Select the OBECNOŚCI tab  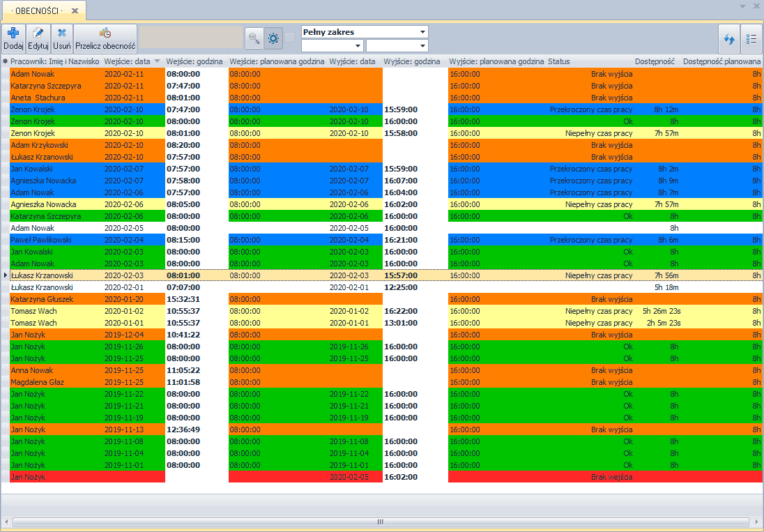(37, 10)
